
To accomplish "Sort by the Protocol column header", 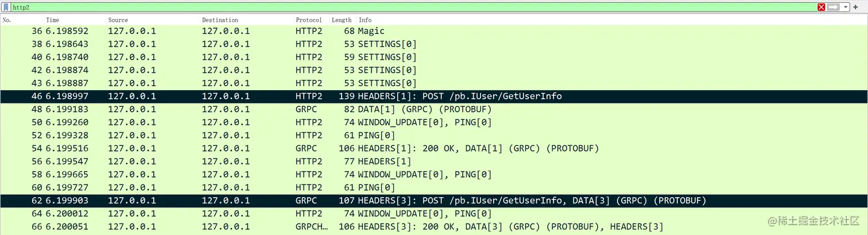I will [309, 20].
